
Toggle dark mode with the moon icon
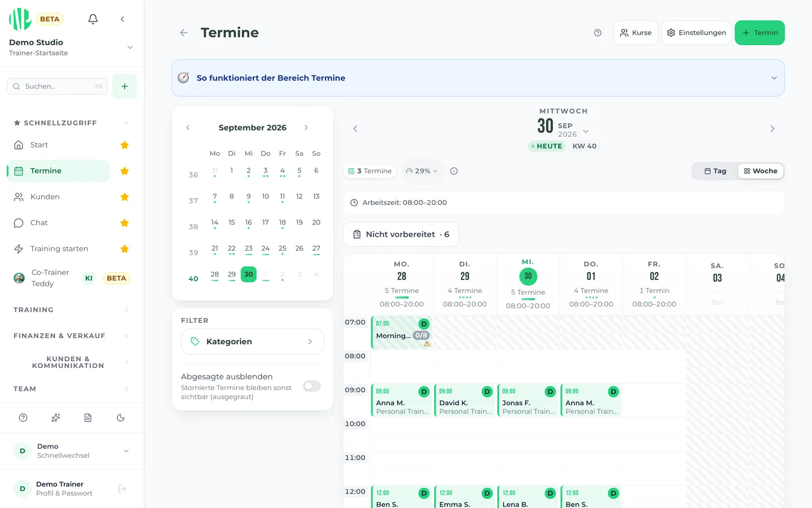121,418
